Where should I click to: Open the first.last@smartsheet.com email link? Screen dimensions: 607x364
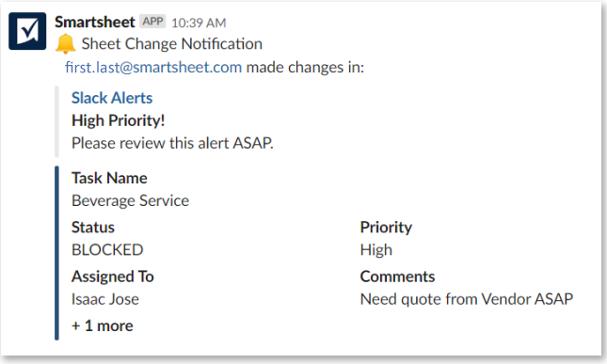(x=153, y=68)
